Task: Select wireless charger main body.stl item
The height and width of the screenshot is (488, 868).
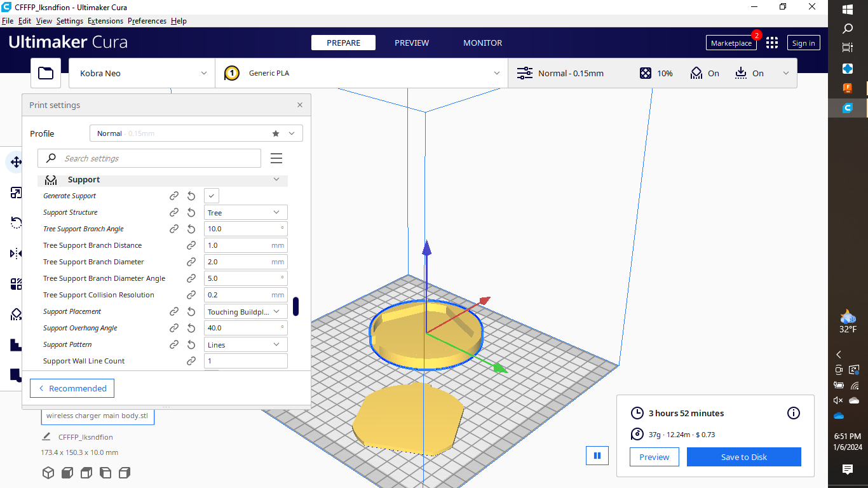Action: coord(98,416)
